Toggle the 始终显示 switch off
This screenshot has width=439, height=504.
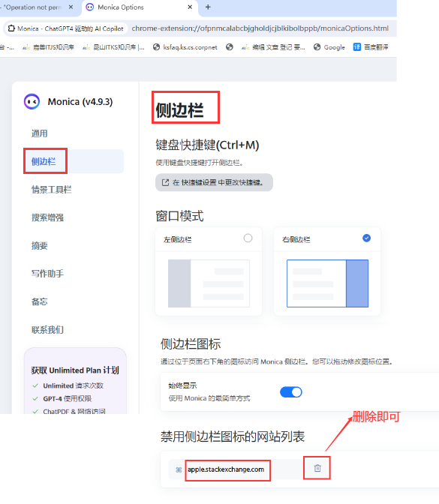[x=291, y=392]
